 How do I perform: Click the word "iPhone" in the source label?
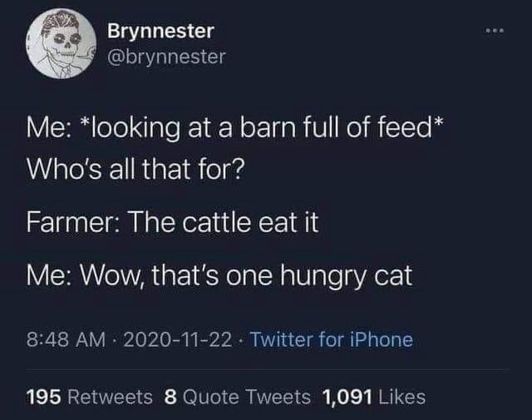(381, 339)
